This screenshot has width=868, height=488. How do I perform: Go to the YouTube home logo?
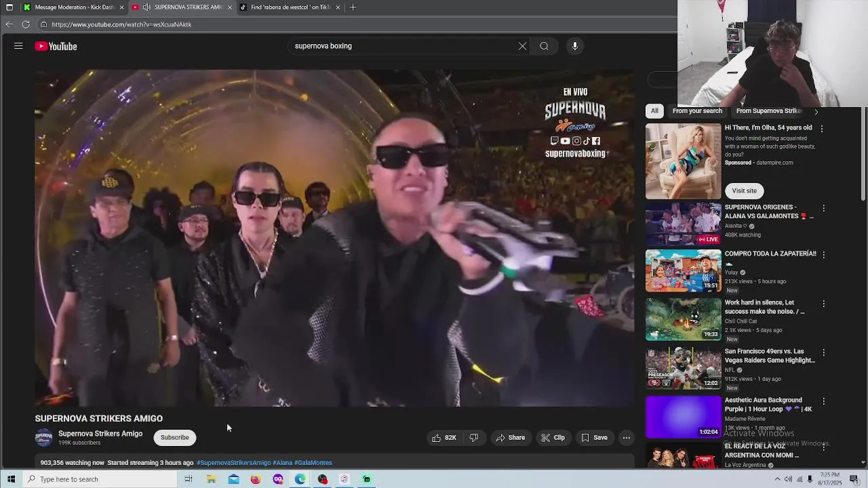tap(56, 46)
